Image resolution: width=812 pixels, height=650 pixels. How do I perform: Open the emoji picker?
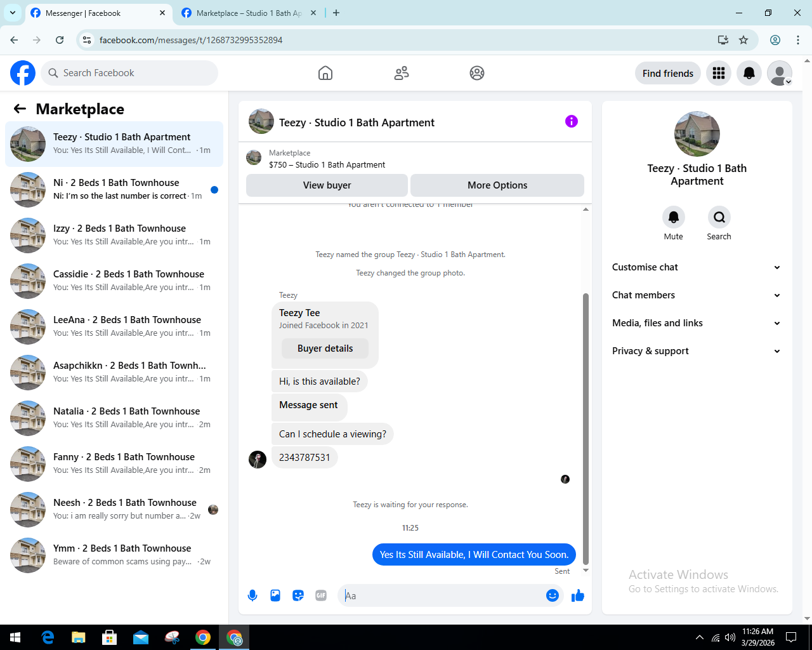(x=553, y=595)
